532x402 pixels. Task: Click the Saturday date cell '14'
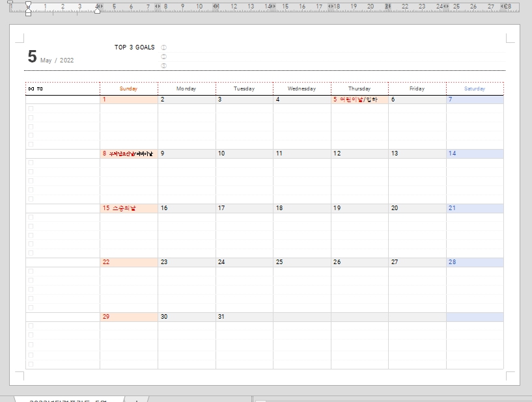click(x=475, y=154)
